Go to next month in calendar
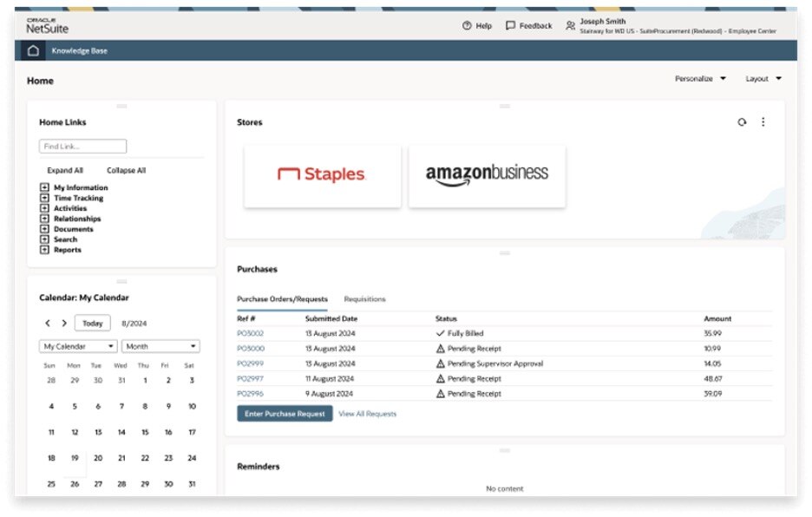 (x=64, y=324)
